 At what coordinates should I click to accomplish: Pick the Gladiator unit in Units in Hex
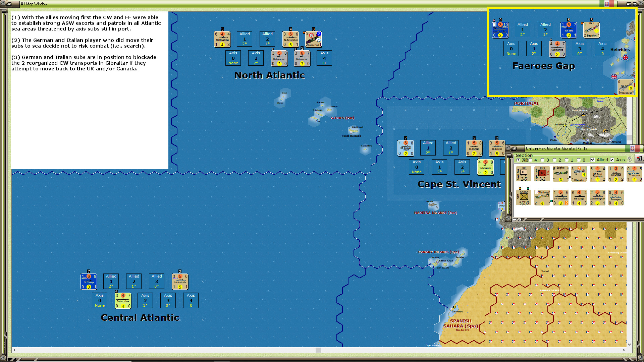[x=579, y=174]
